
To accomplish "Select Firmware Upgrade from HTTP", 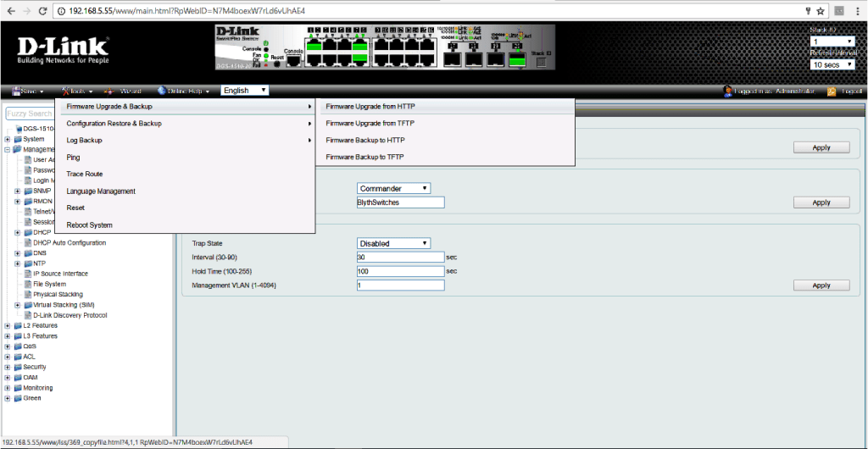I will [x=370, y=107].
